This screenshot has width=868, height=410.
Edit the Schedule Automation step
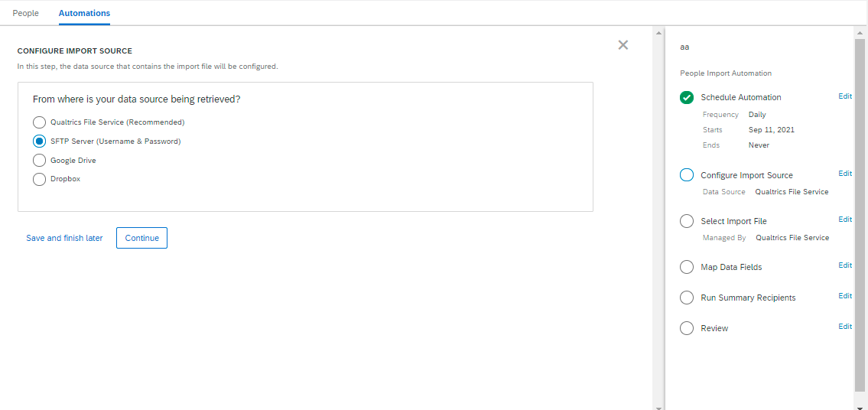(845, 96)
